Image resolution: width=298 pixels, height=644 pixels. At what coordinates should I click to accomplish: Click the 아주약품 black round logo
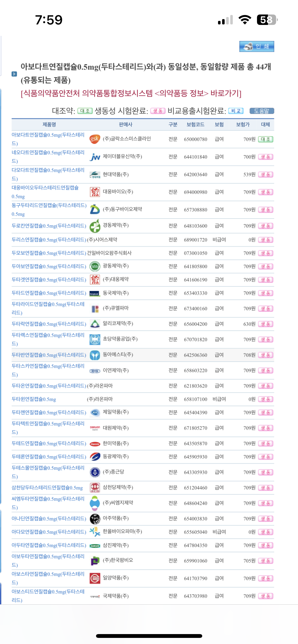[x=95, y=519]
